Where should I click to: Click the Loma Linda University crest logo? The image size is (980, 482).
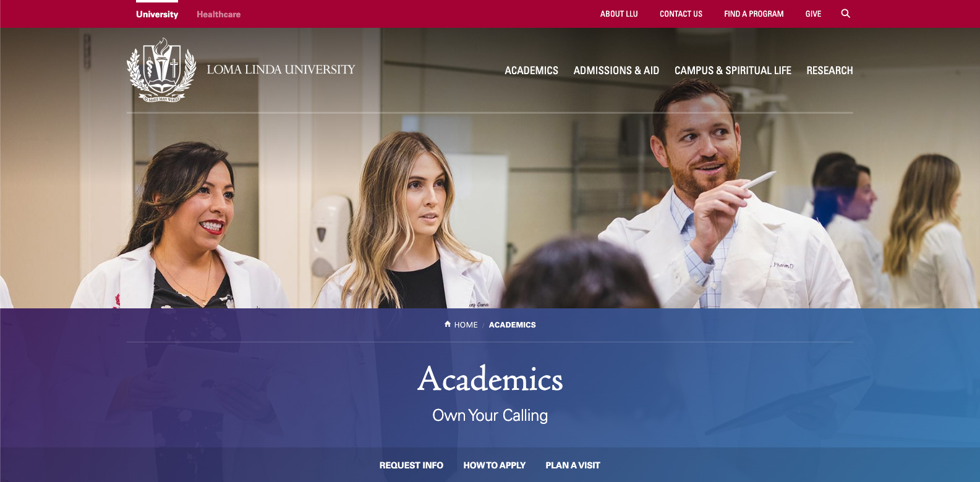point(161,70)
